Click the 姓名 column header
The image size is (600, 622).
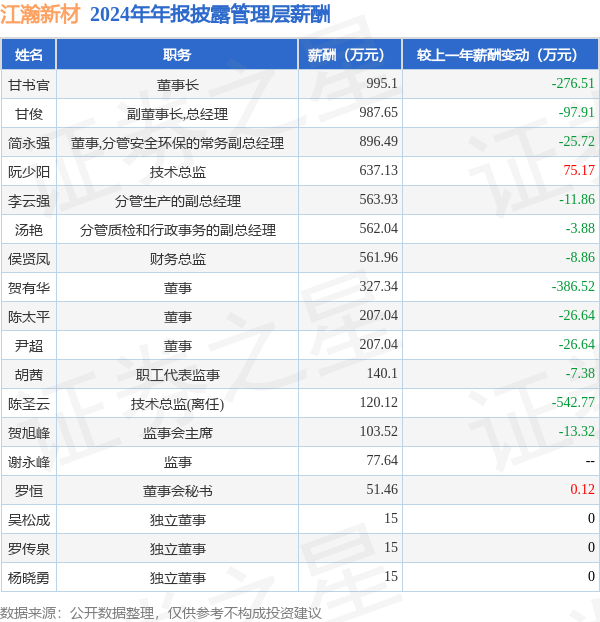coord(29,55)
